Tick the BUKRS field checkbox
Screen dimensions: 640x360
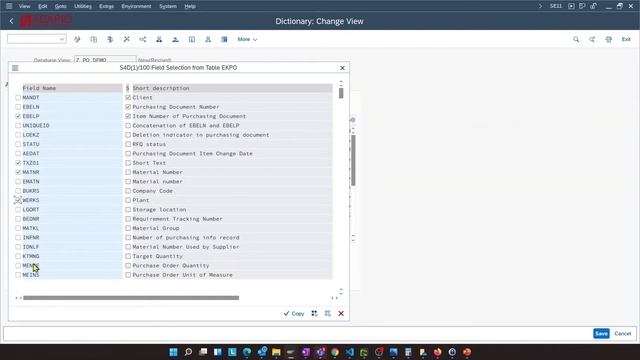(18, 191)
